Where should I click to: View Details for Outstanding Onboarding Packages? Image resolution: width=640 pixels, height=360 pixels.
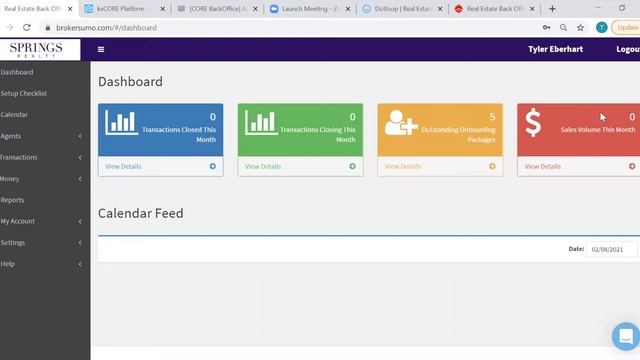pos(403,167)
